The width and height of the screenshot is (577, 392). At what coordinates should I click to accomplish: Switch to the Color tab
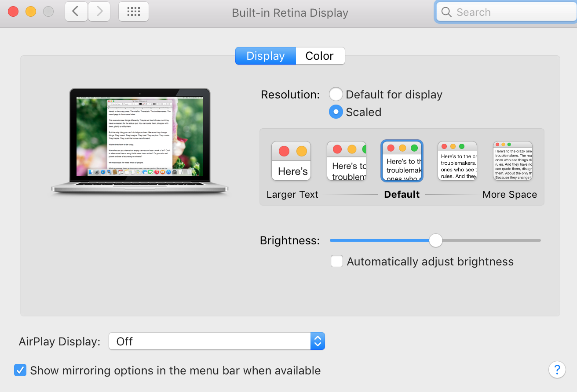[x=320, y=56]
